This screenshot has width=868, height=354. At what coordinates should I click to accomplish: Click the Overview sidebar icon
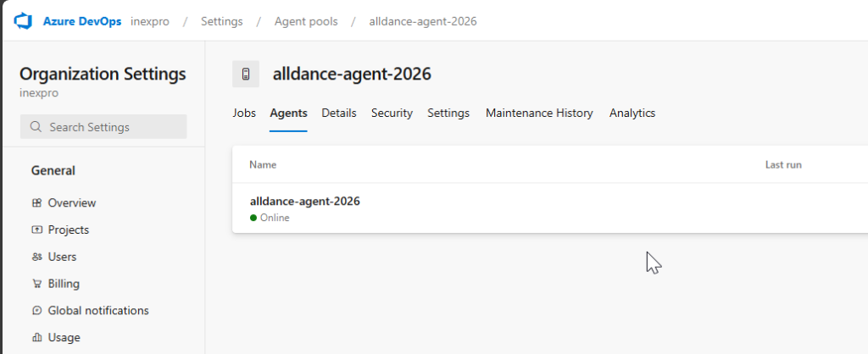[x=36, y=203]
